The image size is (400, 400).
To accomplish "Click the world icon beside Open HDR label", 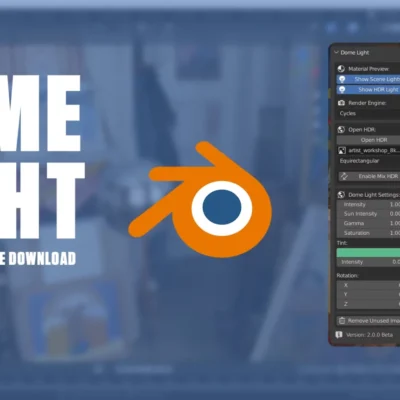I will pyautogui.click(x=341, y=130).
